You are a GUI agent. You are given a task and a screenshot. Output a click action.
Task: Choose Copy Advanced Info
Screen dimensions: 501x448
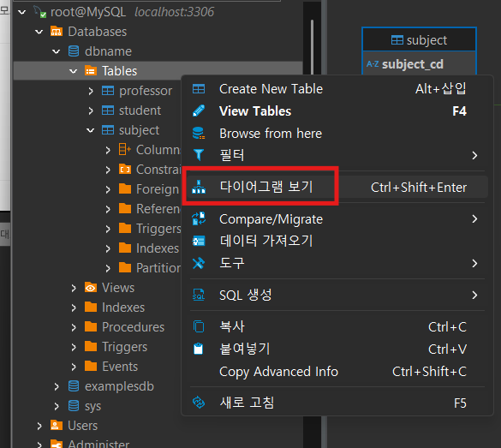[x=337, y=371]
